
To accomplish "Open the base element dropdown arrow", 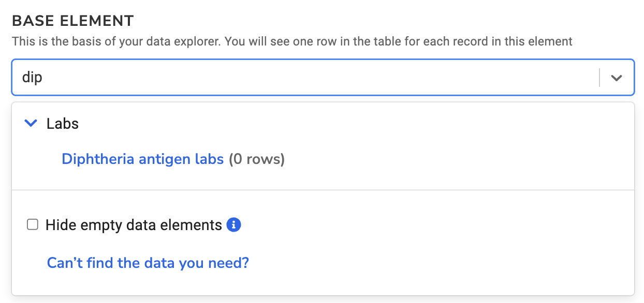I will (x=616, y=78).
